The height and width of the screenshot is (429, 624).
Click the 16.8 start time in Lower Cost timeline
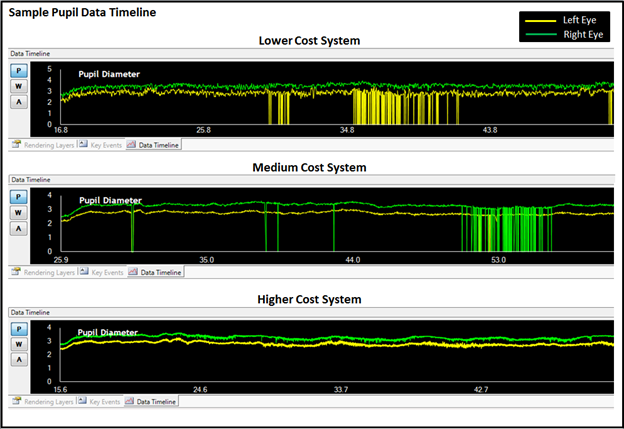[x=61, y=130]
